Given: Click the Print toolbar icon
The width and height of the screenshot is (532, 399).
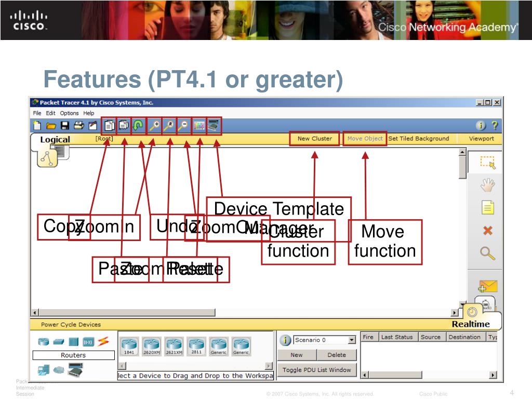Looking at the screenshot, I should pyautogui.click(x=79, y=126).
